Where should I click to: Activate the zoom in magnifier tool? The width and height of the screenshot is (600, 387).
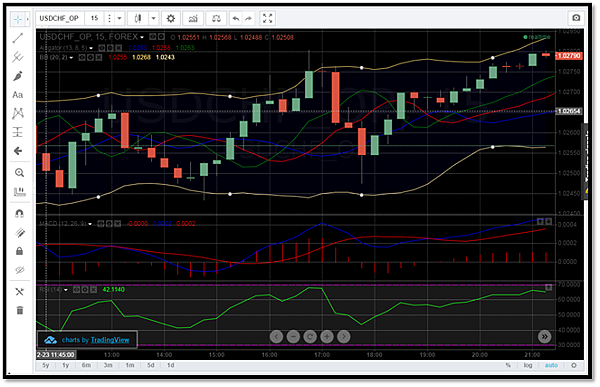pos(19,173)
